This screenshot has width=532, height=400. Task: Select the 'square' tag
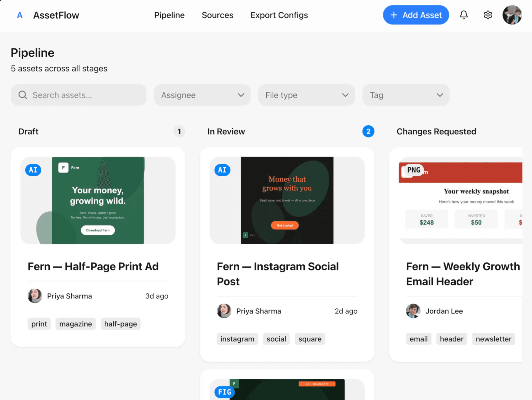tap(310, 339)
